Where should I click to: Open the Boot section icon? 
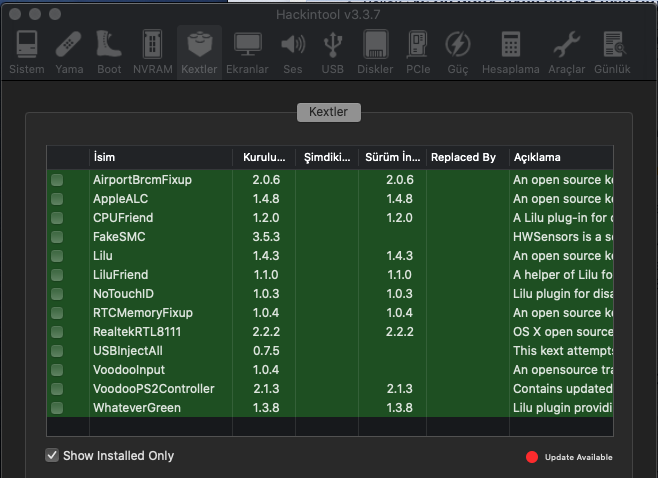coord(109,52)
